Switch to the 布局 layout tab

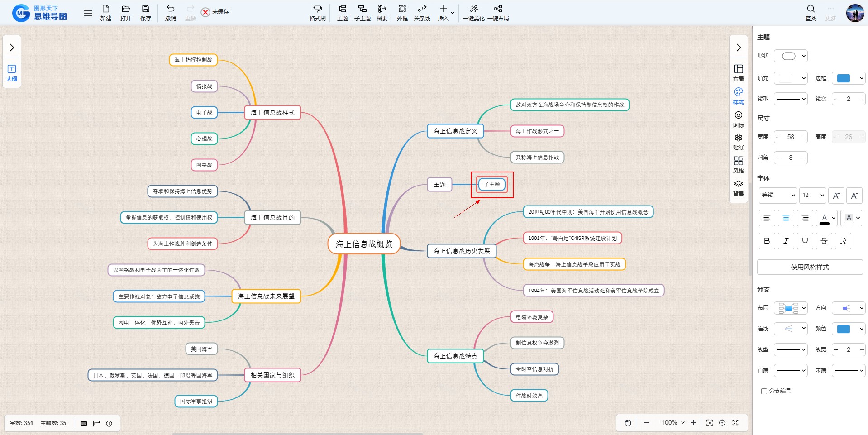[738, 72]
